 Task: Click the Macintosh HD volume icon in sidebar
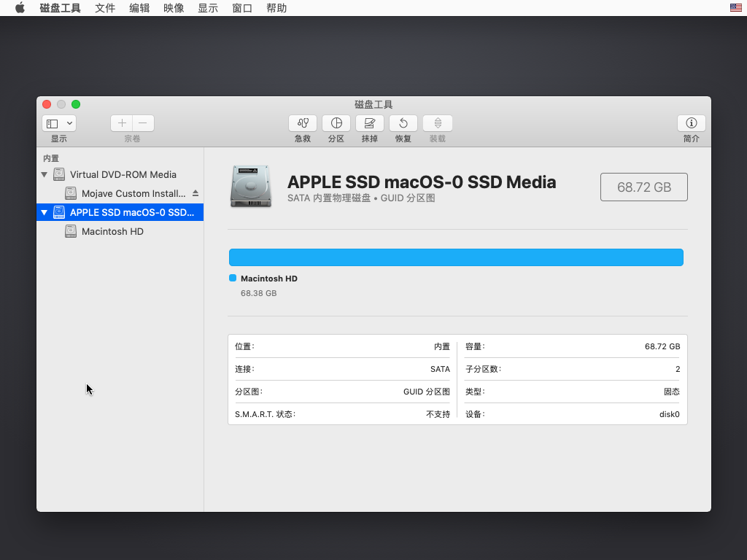tap(71, 231)
